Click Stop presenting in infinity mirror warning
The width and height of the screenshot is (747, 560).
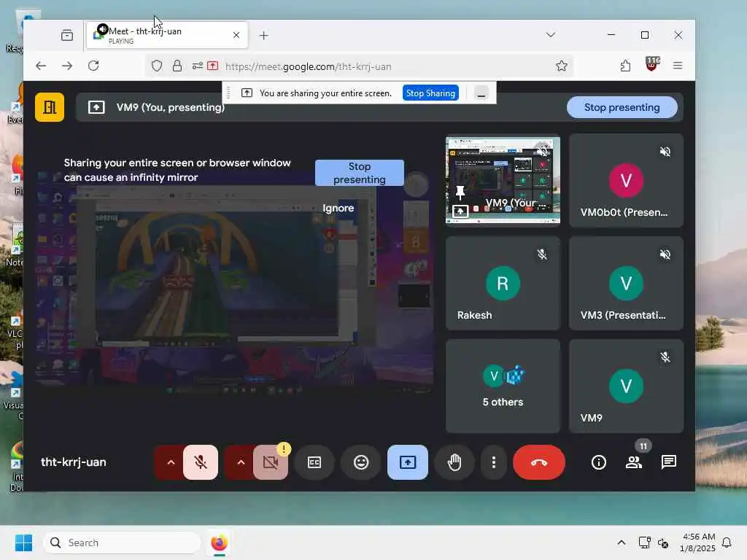pos(359,173)
